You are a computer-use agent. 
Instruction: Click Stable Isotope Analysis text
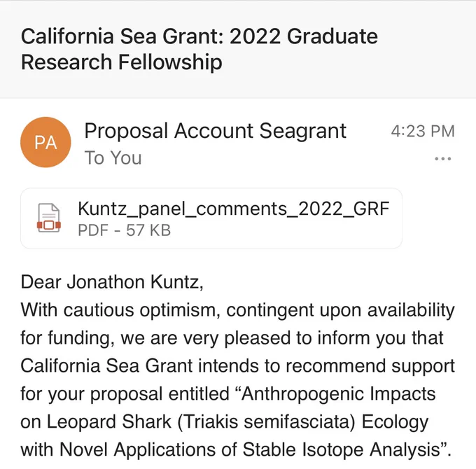tap(342, 449)
